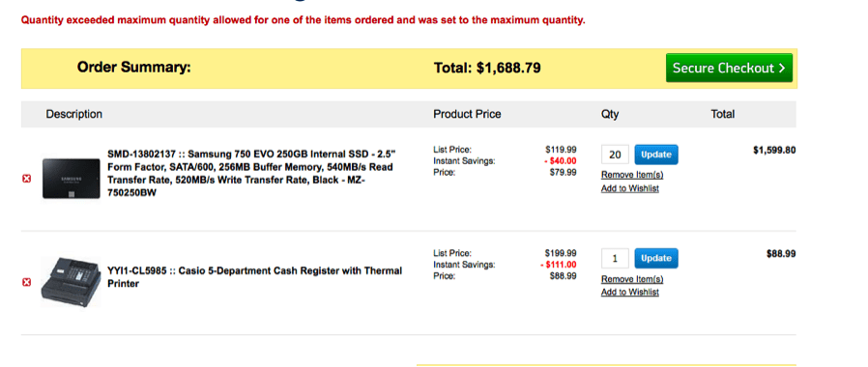The width and height of the screenshot is (868, 367).
Task: Proceed with the Secure Checkout button
Action: tap(729, 68)
